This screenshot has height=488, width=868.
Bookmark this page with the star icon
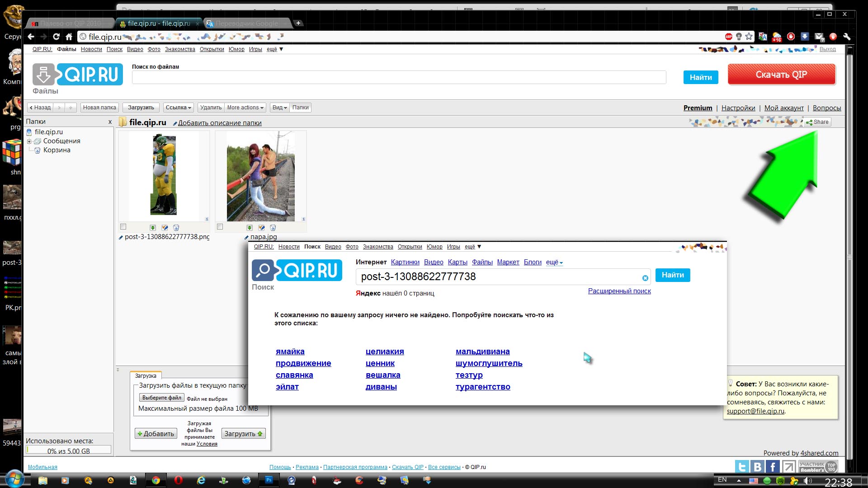click(749, 37)
